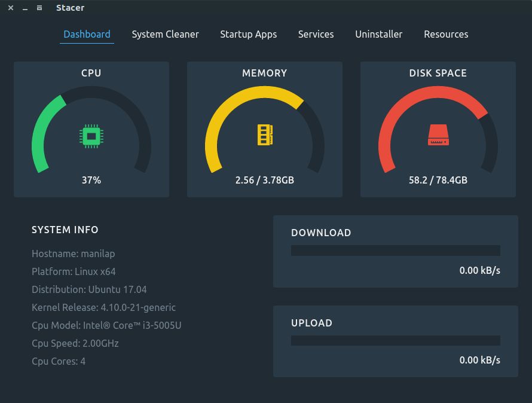Click the Platform: Linux x64 line
Image resolution: width=532 pixels, height=403 pixels.
[x=74, y=271]
